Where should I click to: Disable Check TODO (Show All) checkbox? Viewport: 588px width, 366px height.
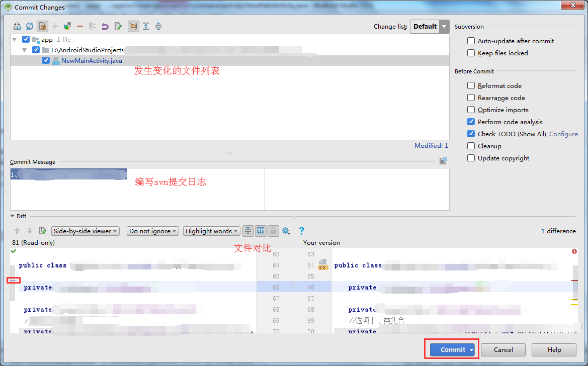(x=471, y=134)
